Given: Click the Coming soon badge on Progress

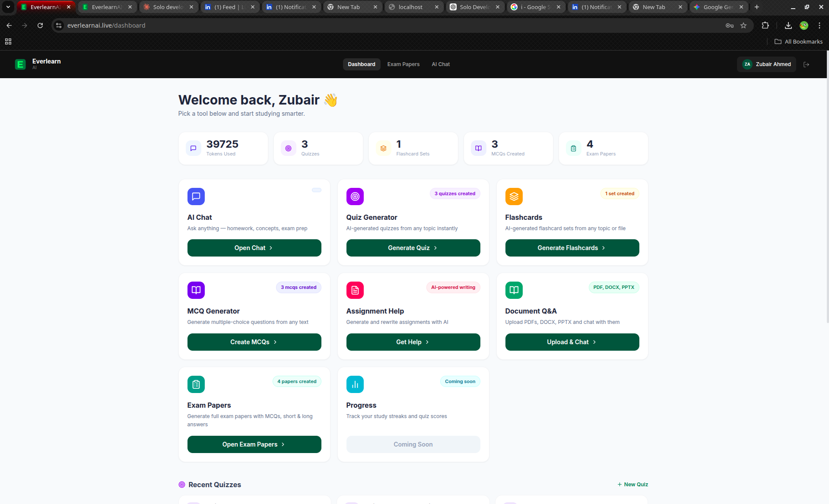Looking at the screenshot, I should point(460,381).
